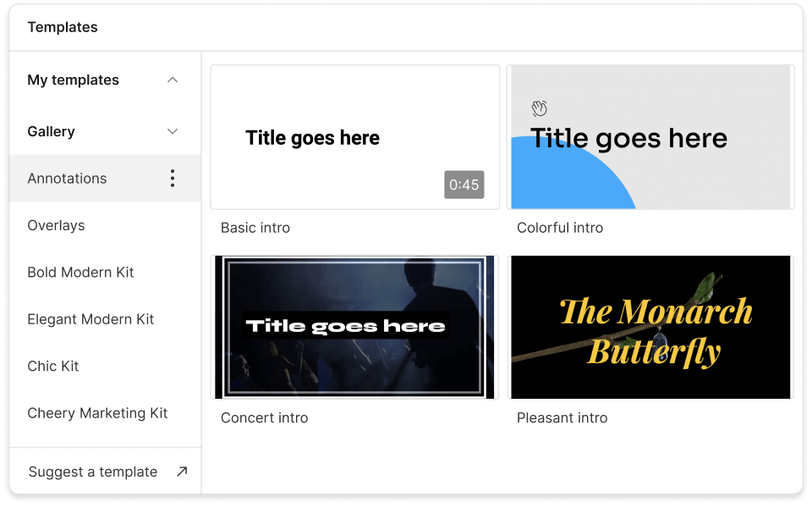Select the Colorful intro template
The image size is (812, 508).
pos(650,136)
